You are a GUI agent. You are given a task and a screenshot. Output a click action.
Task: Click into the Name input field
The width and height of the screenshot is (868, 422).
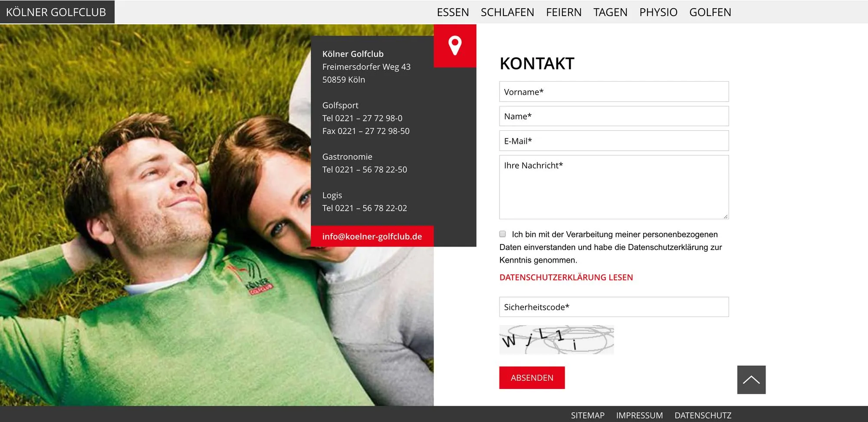(614, 116)
